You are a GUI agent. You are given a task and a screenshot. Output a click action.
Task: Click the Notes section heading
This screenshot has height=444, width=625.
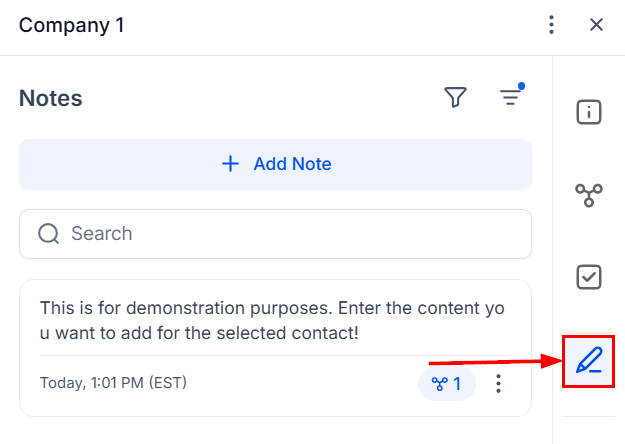click(51, 98)
